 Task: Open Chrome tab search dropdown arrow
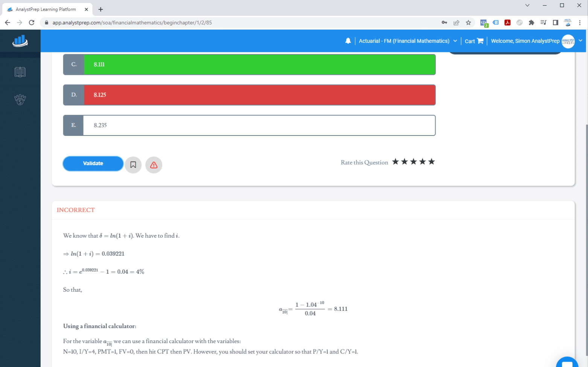[527, 5]
